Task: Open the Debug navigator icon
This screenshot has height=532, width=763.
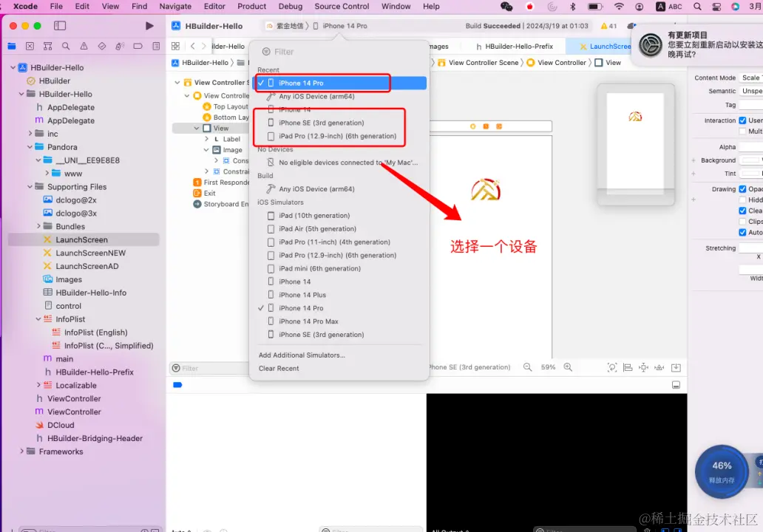Action: click(120, 47)
